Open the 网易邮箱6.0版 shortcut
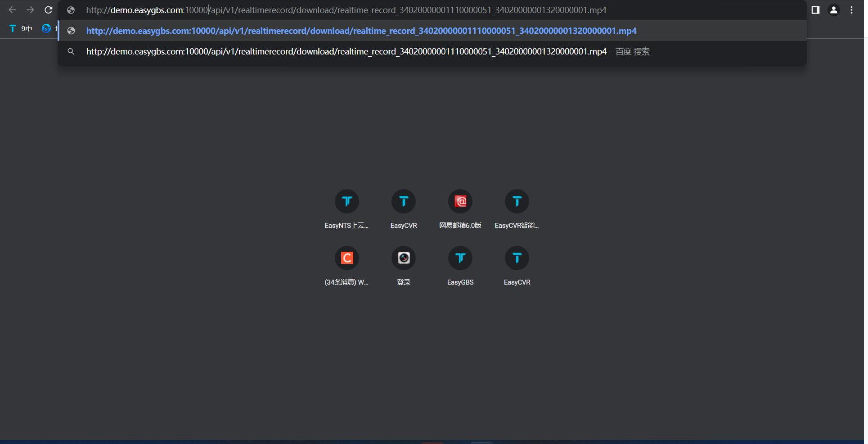Viewport: 868px width, 444px height. [x=460, y=209]
